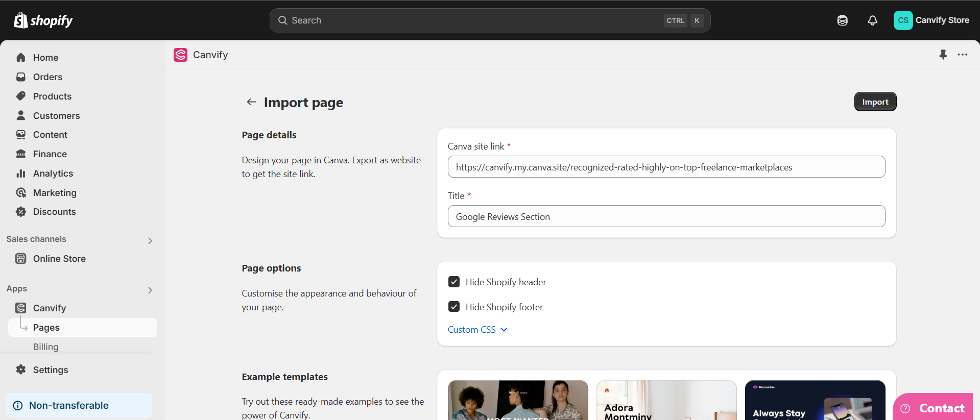
Task: Click the Marketing target icon
Action: pos(21,192)
